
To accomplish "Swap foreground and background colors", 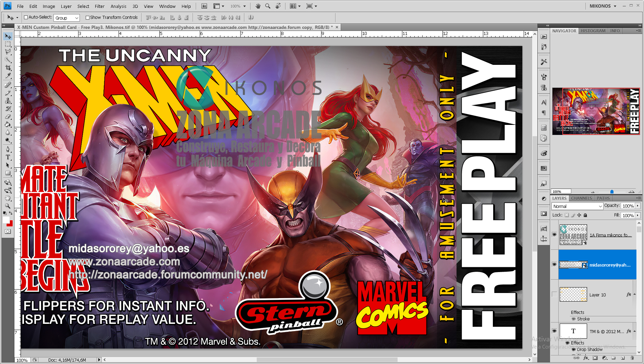I will tap(11, 213).
